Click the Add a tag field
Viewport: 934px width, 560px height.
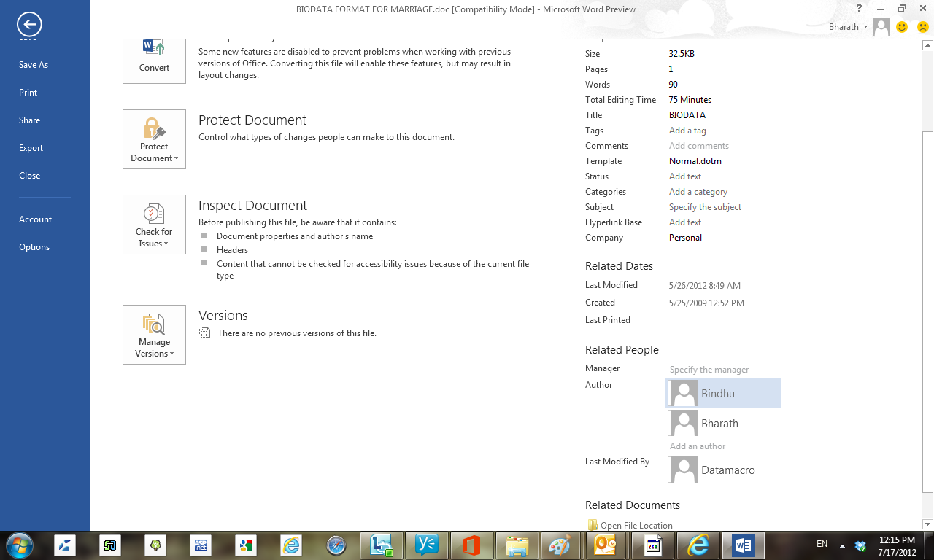(687, 130)
